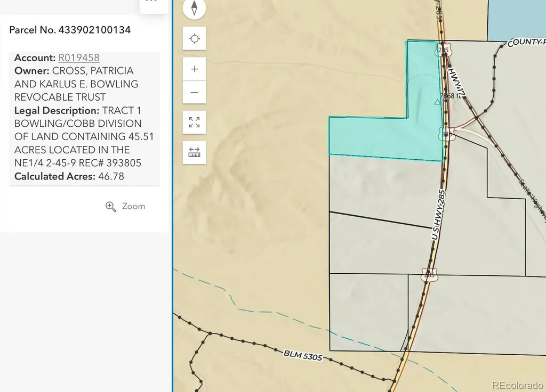Zoom in with the plus button

pos(194,69)
